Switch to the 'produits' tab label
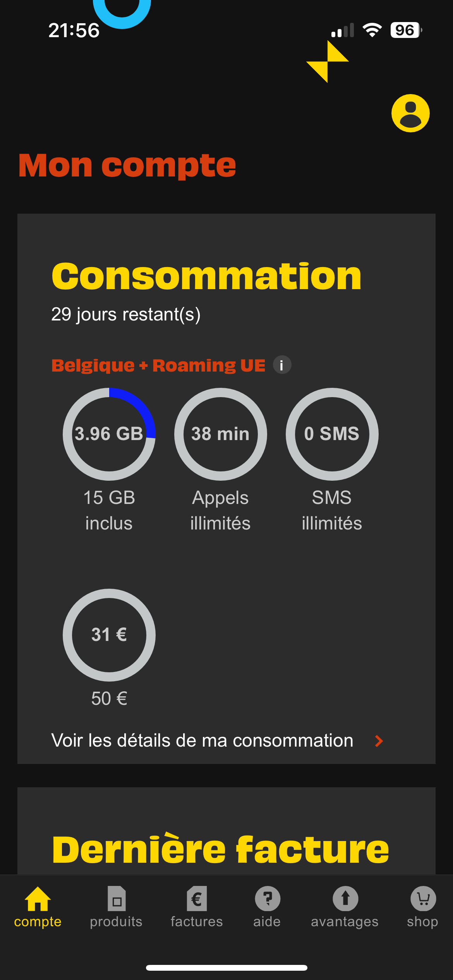The image size is (453, 980). point(116,922)
